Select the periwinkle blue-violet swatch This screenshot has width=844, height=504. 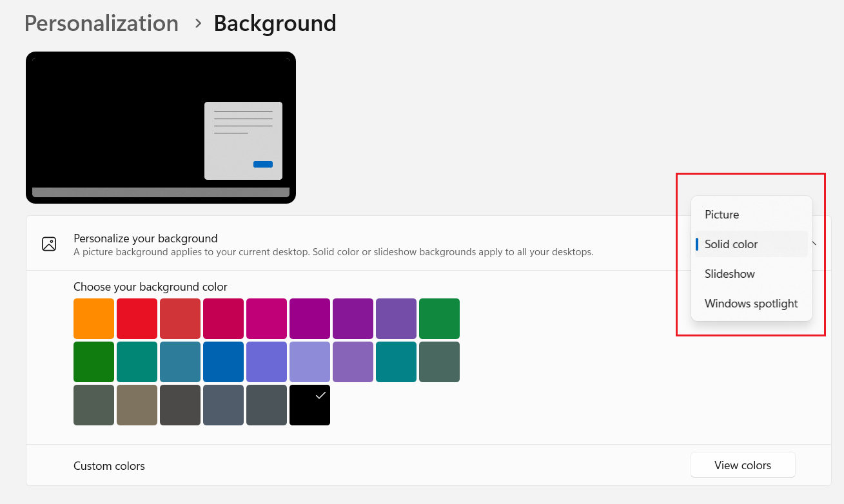pos(266,362)
